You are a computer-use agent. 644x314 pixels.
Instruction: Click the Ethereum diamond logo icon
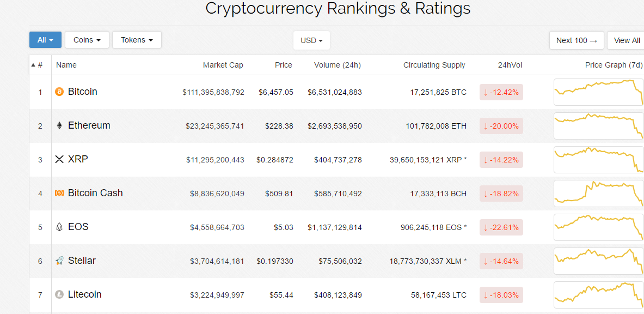pos(59,126)
